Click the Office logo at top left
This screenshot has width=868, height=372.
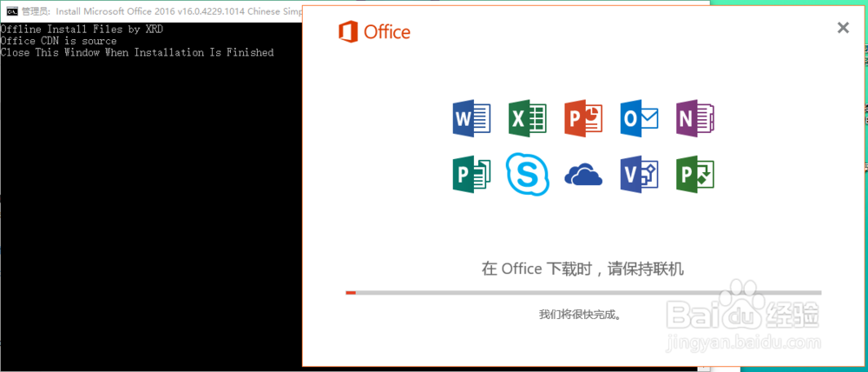click(x=374, y=32)
